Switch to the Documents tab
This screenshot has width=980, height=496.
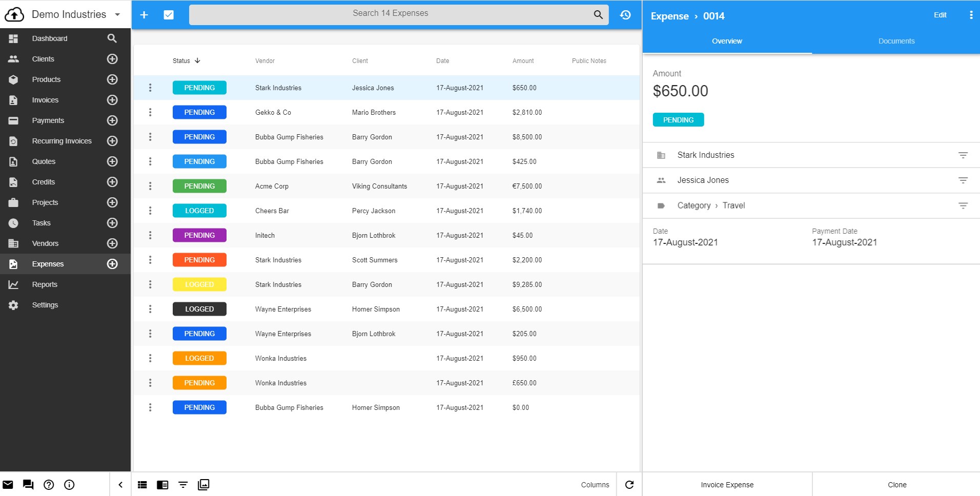(x=896, y=41)
